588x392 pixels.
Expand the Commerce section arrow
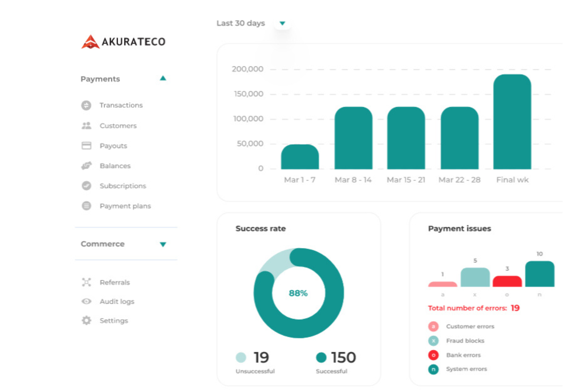pos(163,244)
